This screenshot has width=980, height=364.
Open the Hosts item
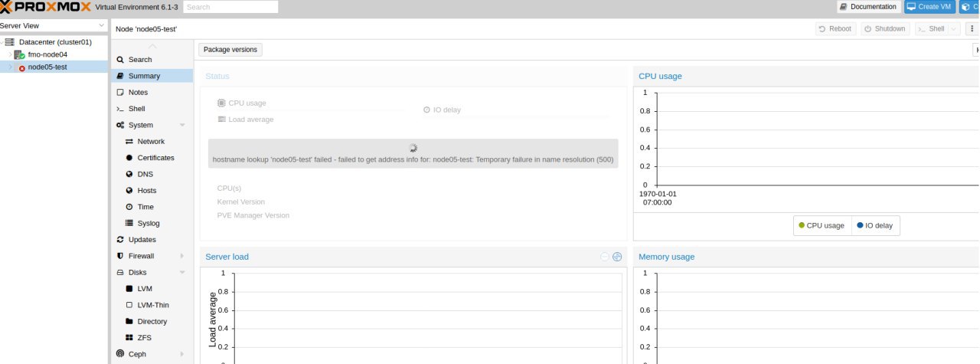point(151,190)
